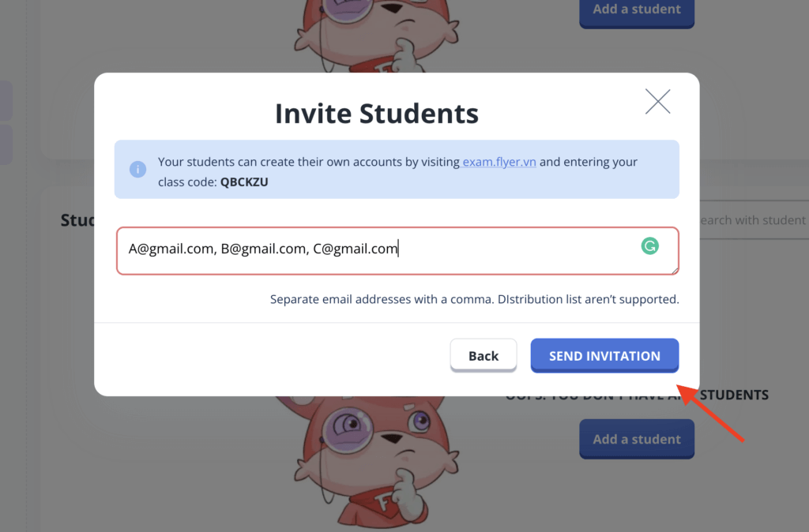This screenshot has width=809, height=532.
Task: Click the comma-separation hint text
Action: 474,300
